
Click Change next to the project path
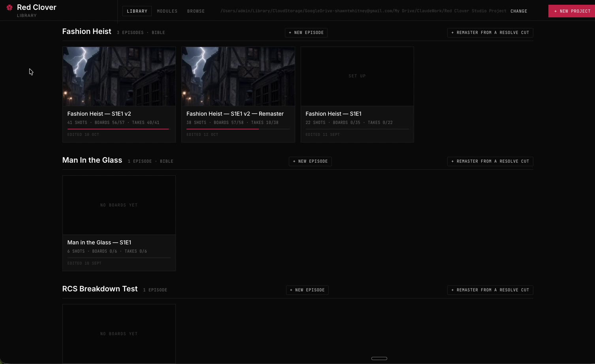click(x=519, y=11)
